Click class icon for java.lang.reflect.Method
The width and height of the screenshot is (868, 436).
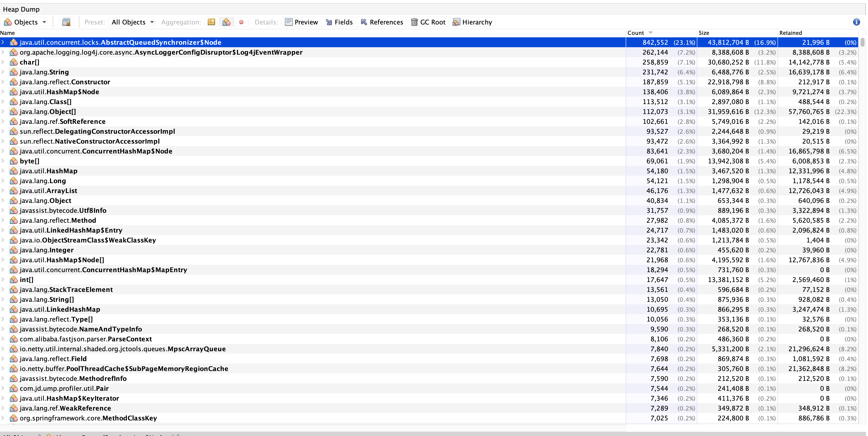tap(14, 220)
